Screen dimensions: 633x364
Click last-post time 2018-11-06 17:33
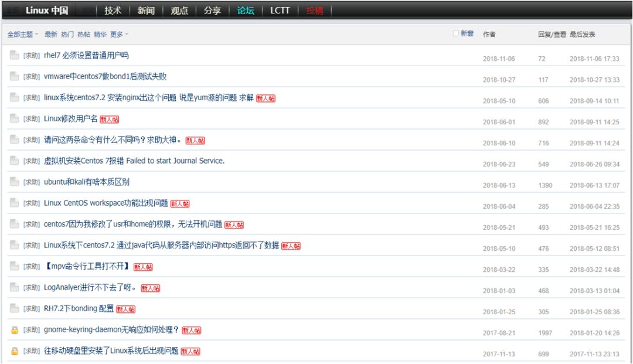click(x=594, y=59)
